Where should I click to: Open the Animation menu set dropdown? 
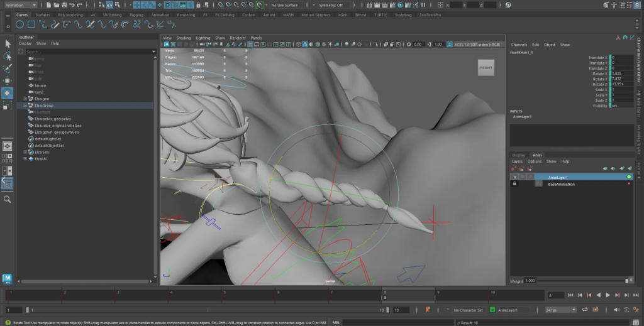click(x=20, y=5)
